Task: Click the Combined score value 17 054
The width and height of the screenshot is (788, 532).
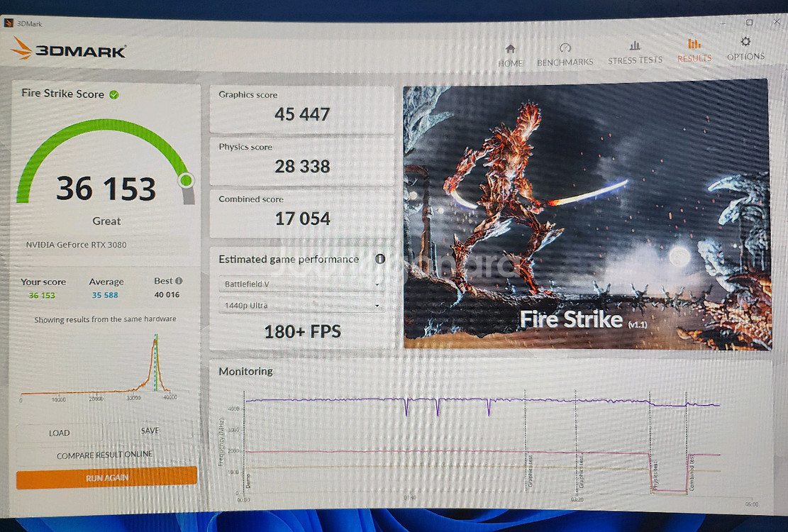Action: (x=303, y=218)
